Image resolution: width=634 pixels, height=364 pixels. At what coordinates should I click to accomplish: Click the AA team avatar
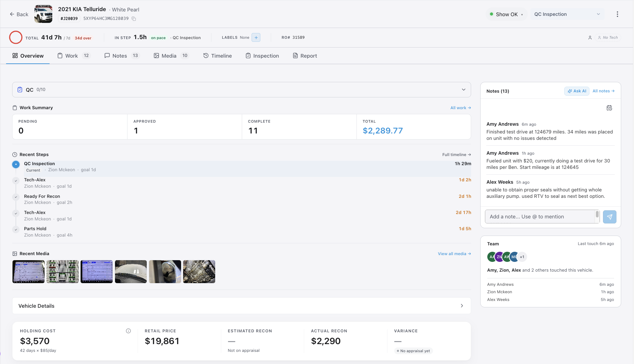pyautogui.click(x=491, y=257)
